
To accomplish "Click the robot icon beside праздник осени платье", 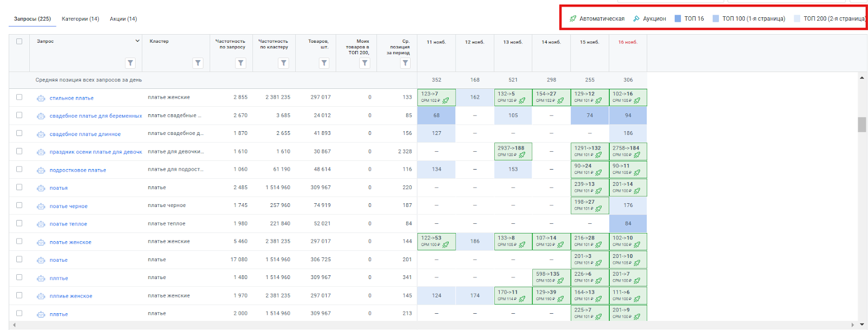I will (x=41, y=152).
